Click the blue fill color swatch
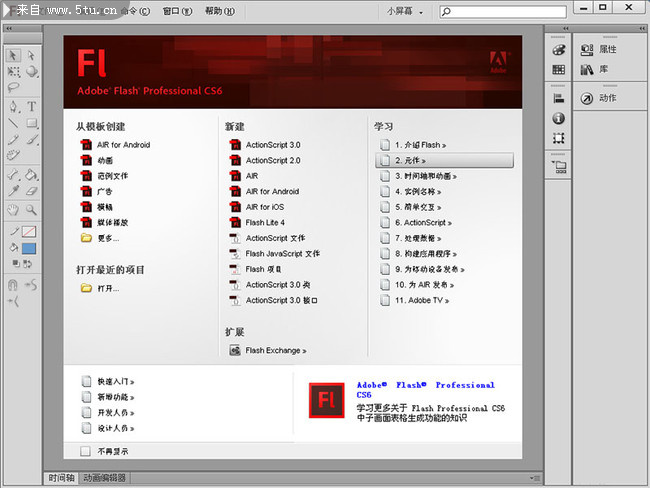The height and width of the screenshot is (488, 650). coord(29,248)
